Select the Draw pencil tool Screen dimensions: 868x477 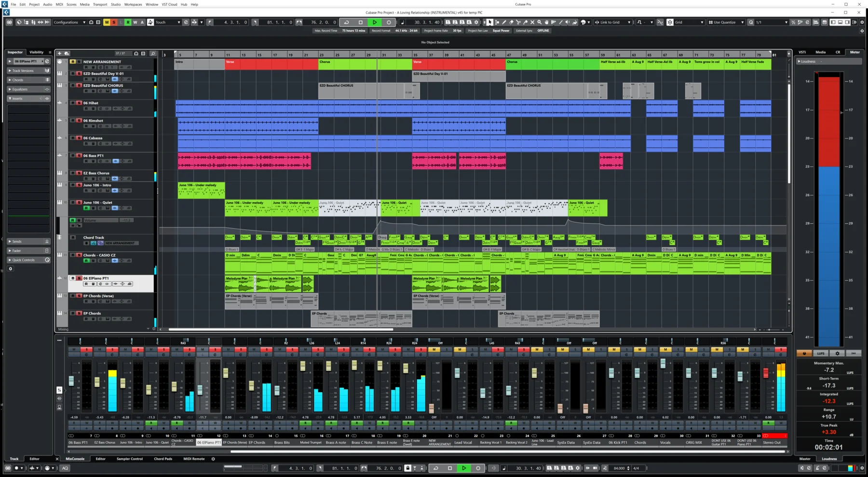[x=504, y=22]
